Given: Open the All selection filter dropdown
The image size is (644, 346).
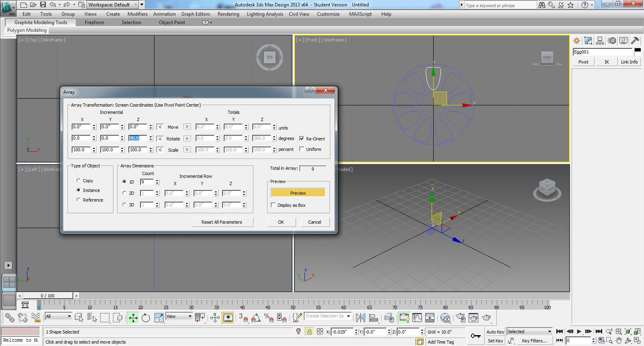Looking at the screenshot, I should pos(58,316).
